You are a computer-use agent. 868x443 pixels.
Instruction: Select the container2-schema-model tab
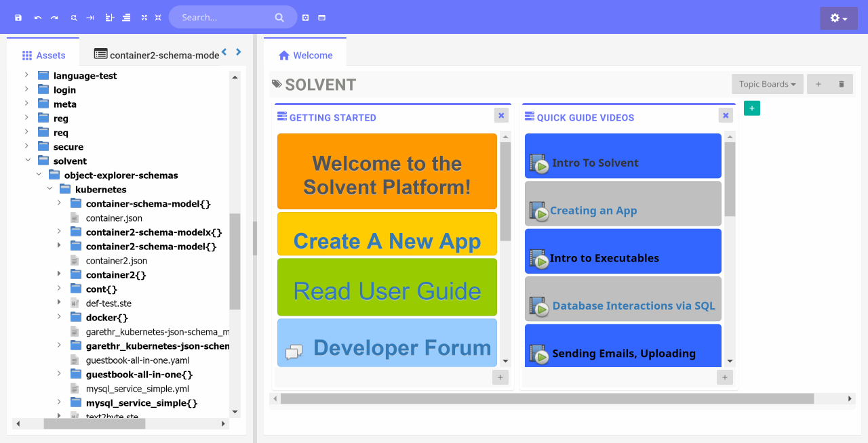pyautogui.click(x=157, y=55)
